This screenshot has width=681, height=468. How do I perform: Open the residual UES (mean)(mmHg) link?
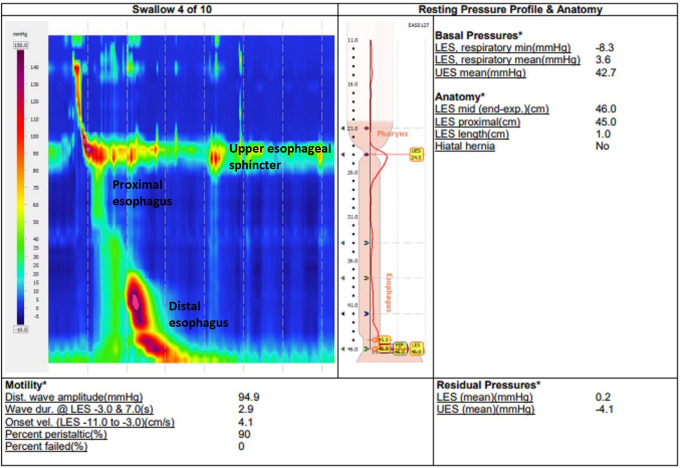pyautogui.click(x=486, y=409)
